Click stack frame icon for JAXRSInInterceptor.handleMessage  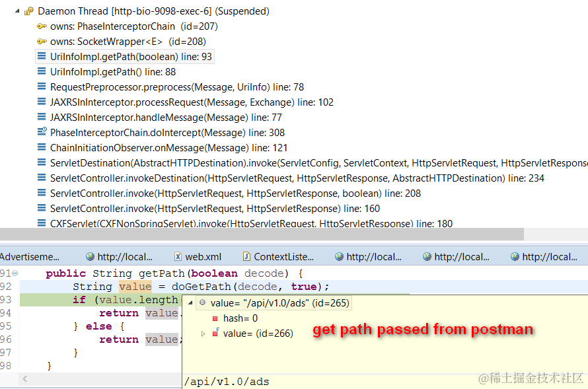(x=42, y=118)
